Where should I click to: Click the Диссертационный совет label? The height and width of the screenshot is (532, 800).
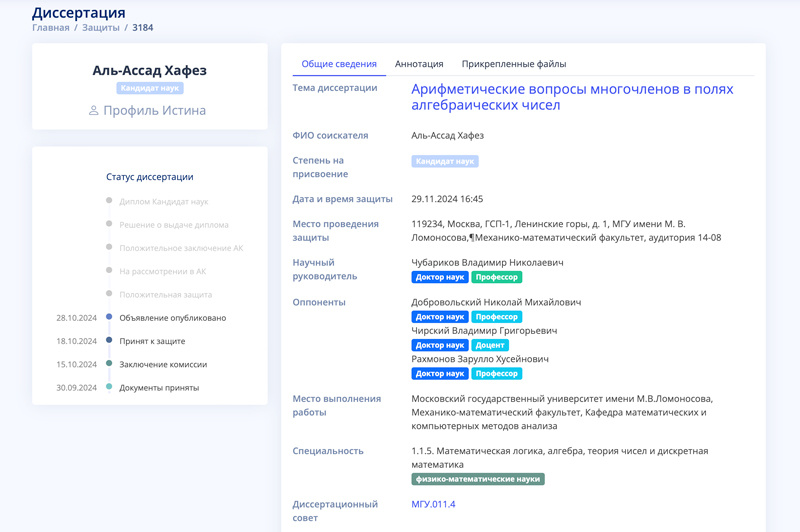[x=335, y=511]
